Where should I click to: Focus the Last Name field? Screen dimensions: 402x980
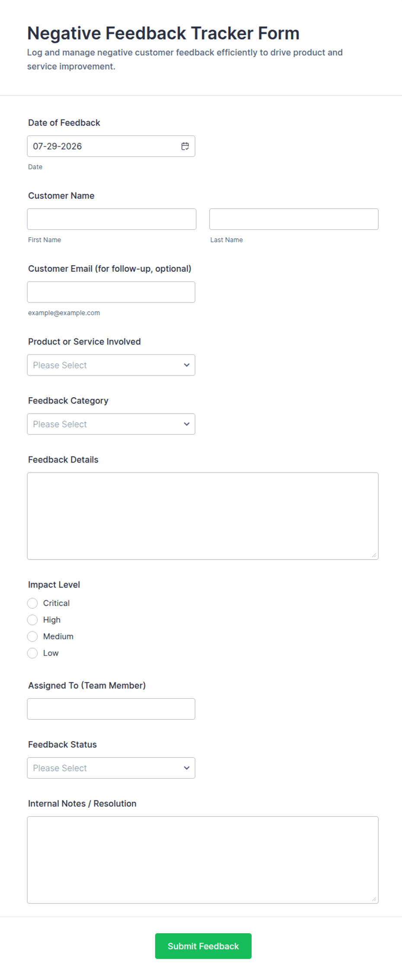[x=294, y=219]
